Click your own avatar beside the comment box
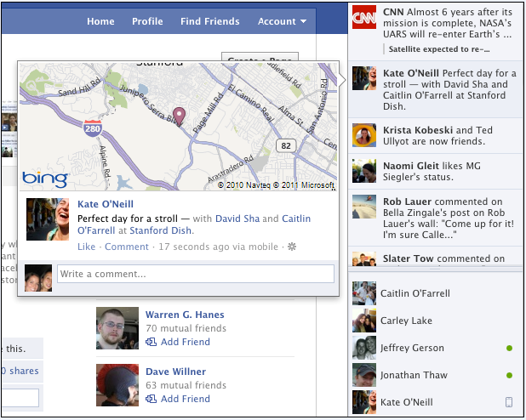The width and height of the screenshot is (526, 420). [x=38, y=278]
